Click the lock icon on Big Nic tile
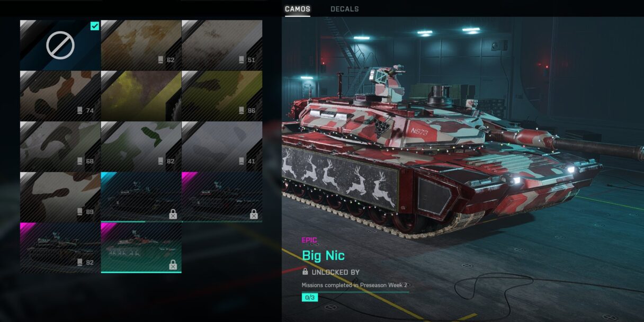This screenshot has width=644, height=322. 173,265
